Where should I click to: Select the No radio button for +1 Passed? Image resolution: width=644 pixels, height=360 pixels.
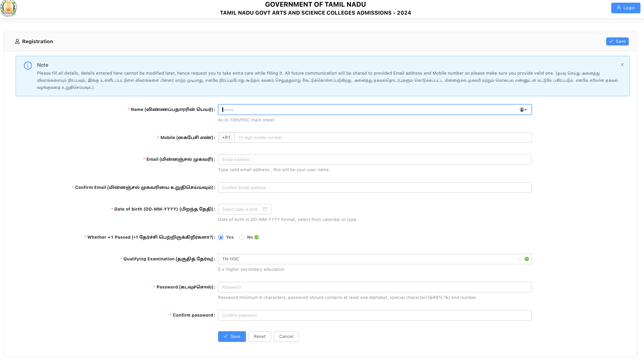coord(242,237)
